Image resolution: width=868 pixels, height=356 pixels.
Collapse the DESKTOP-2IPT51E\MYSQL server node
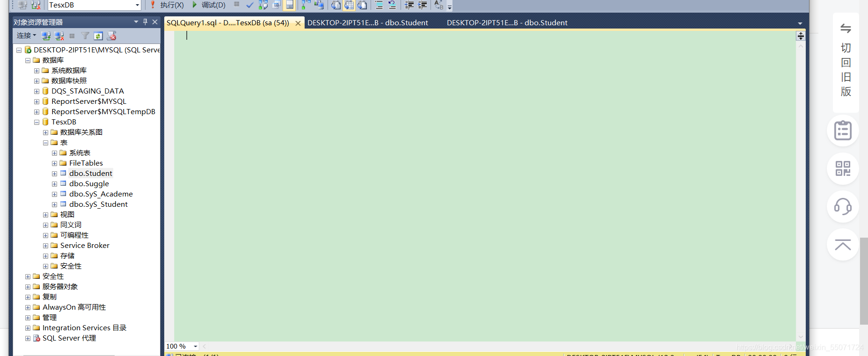click(19, 50)
